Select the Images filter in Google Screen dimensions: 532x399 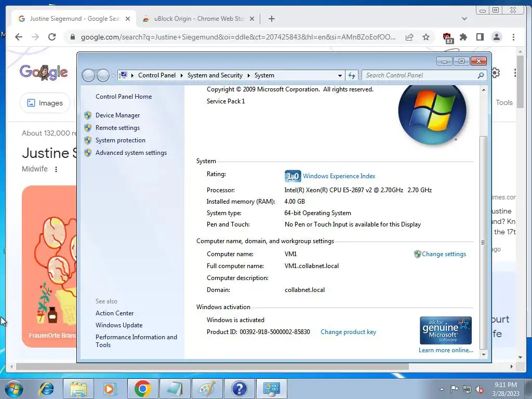coord(45,103)
